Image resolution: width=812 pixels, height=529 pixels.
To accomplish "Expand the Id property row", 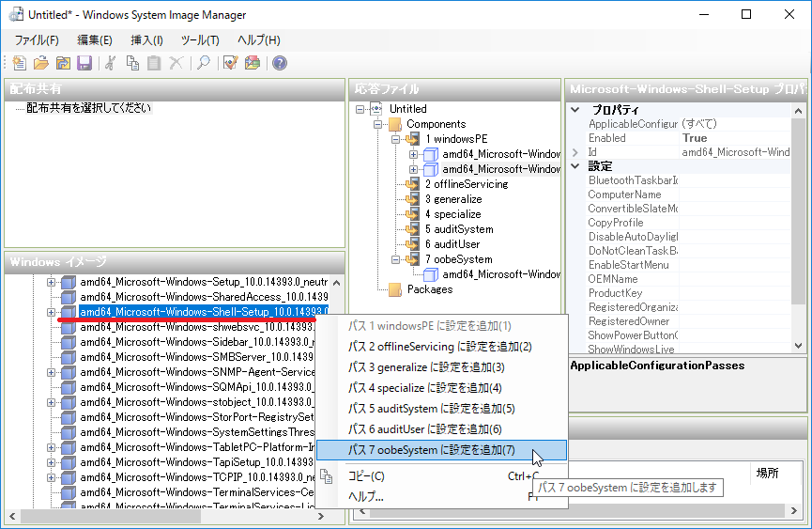I will point(575,152).
